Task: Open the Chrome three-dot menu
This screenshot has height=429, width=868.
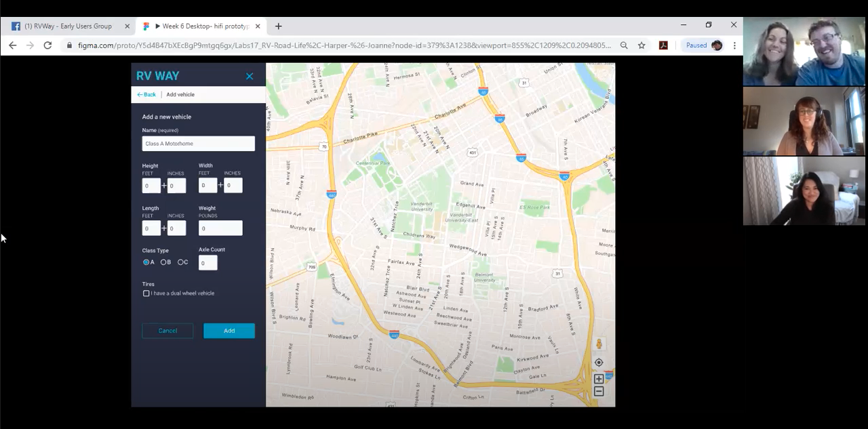Action: click(734, 45)
